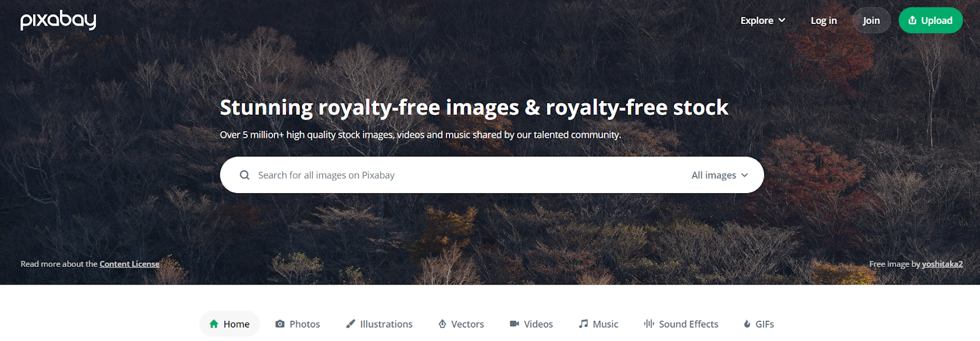Click the search field for Pixabay images
980x341 pixels.
(469, 175)
